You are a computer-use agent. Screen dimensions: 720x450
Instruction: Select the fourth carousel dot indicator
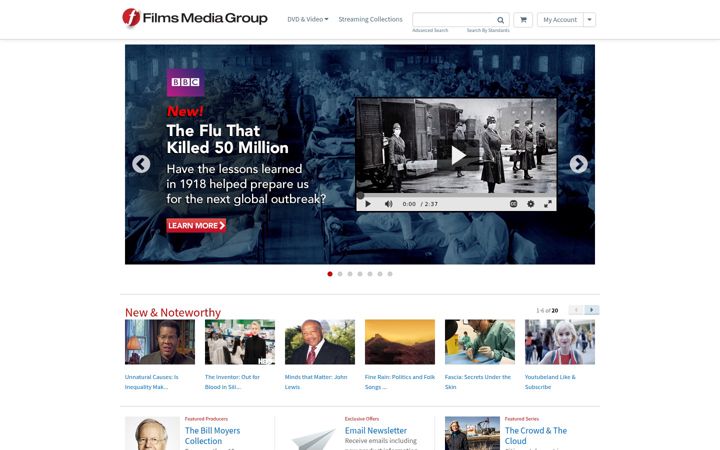(360, 274)
